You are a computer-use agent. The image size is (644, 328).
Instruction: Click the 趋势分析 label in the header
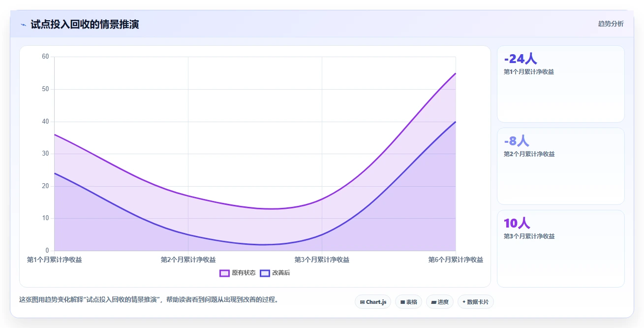[611, 24]
